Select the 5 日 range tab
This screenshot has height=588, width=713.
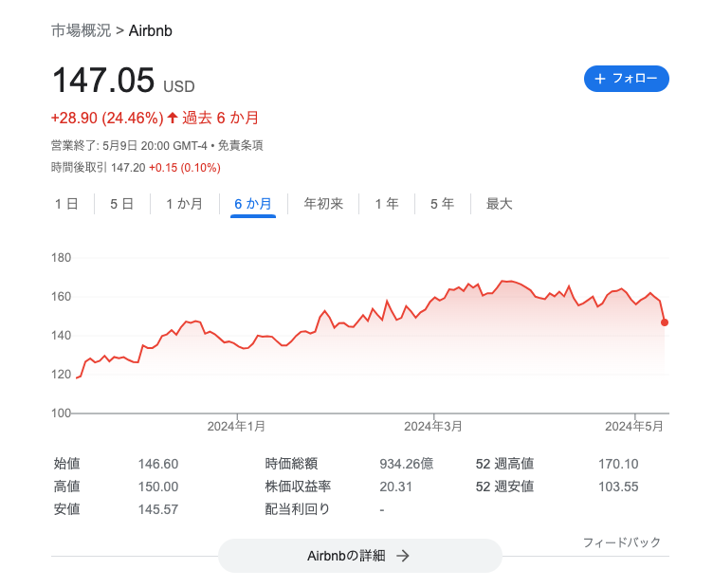coord(122,204)
